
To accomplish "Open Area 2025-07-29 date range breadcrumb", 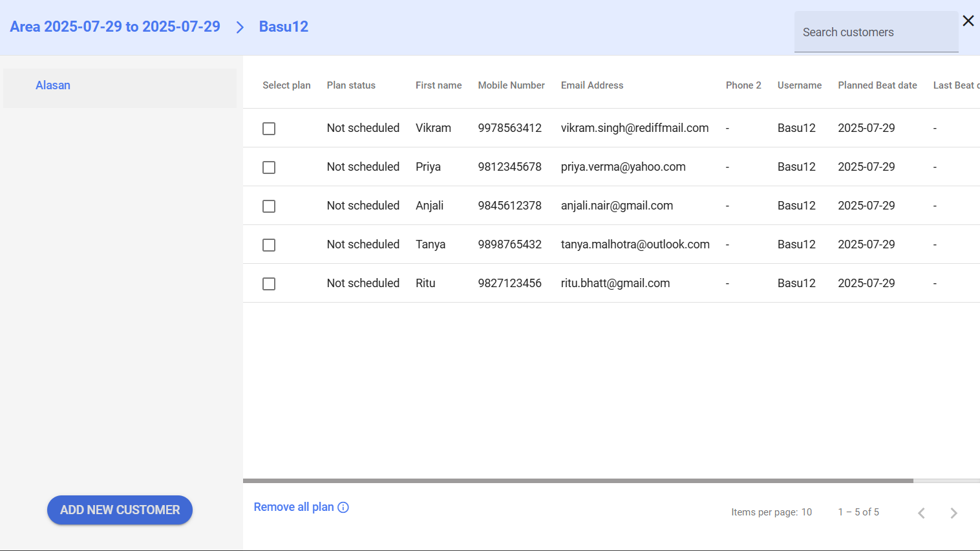I will coord(115,27).
